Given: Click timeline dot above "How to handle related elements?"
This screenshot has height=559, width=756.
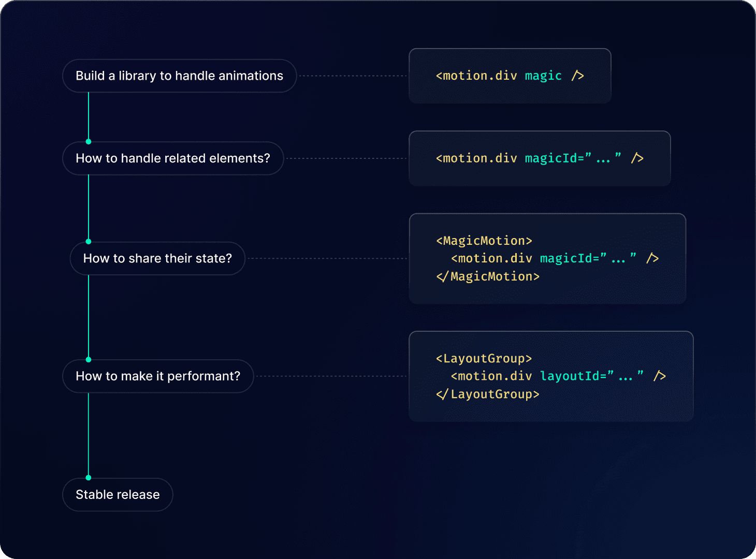Looking at the screenshot, I should pyautogui.click(x=89, y=142).
